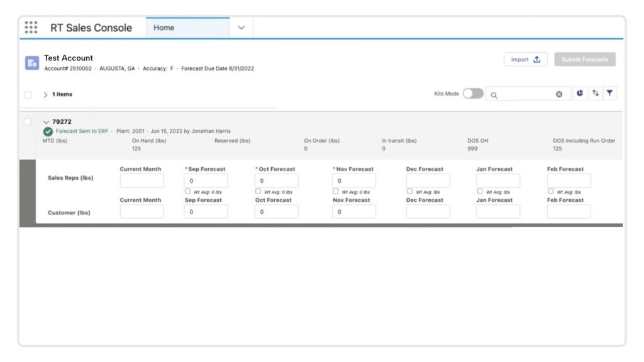Tick Wt Avg checkbox under Sep Forecast
Viewport: 644px width, 362px height.
[x=187, y=191]
